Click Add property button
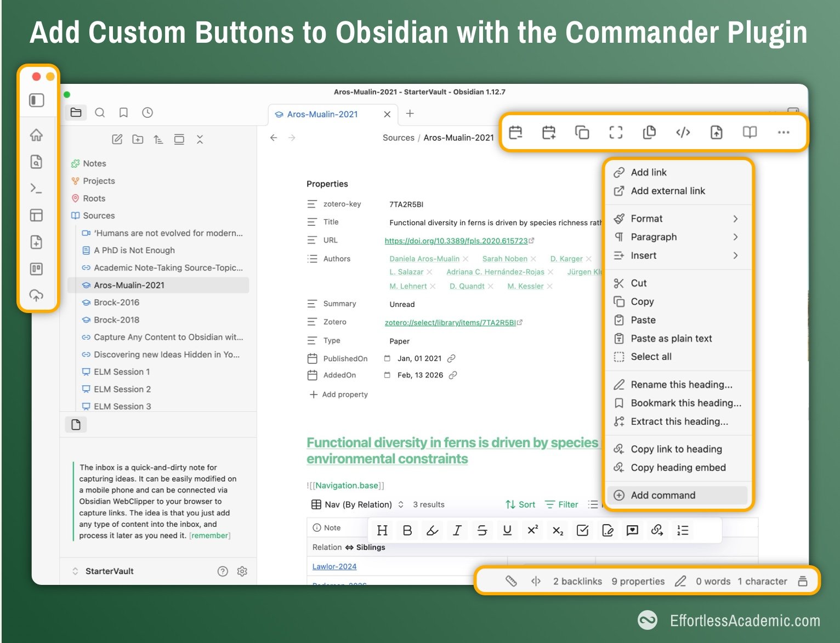This screenshot has height=643, width=840. click(339, 394)
